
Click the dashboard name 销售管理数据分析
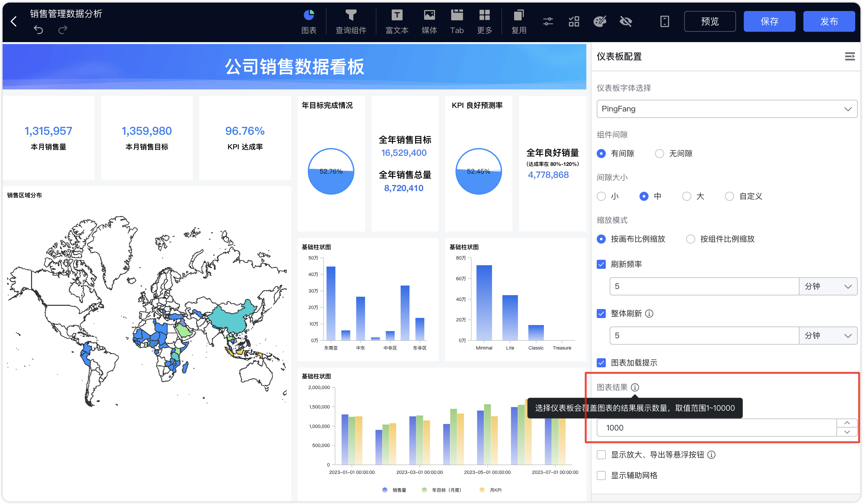pyautogui.click(x=66, y=14)
